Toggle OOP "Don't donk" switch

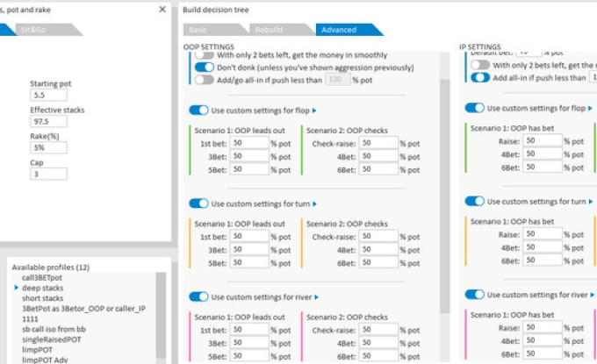pyautogui.click(x=204, y=67)
